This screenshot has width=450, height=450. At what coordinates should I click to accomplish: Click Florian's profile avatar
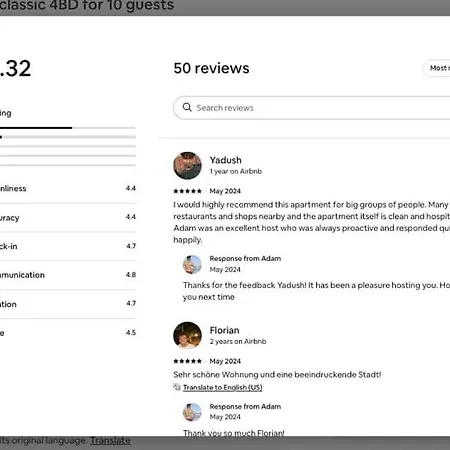tap(187, 335)
